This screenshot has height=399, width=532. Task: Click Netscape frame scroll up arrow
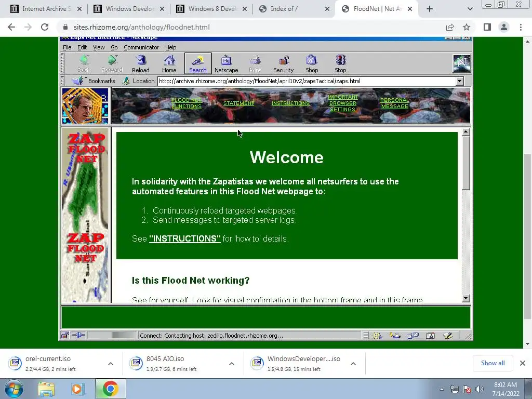click(466, 132)
